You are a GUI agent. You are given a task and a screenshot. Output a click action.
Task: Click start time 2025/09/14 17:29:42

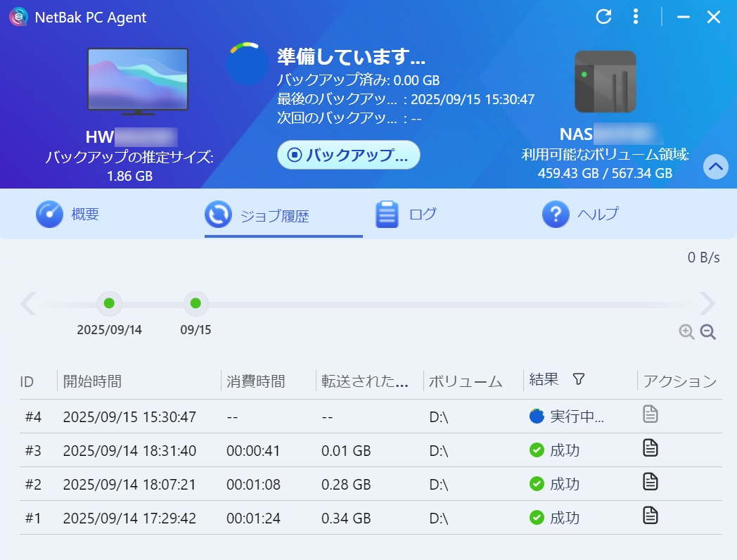129,518
